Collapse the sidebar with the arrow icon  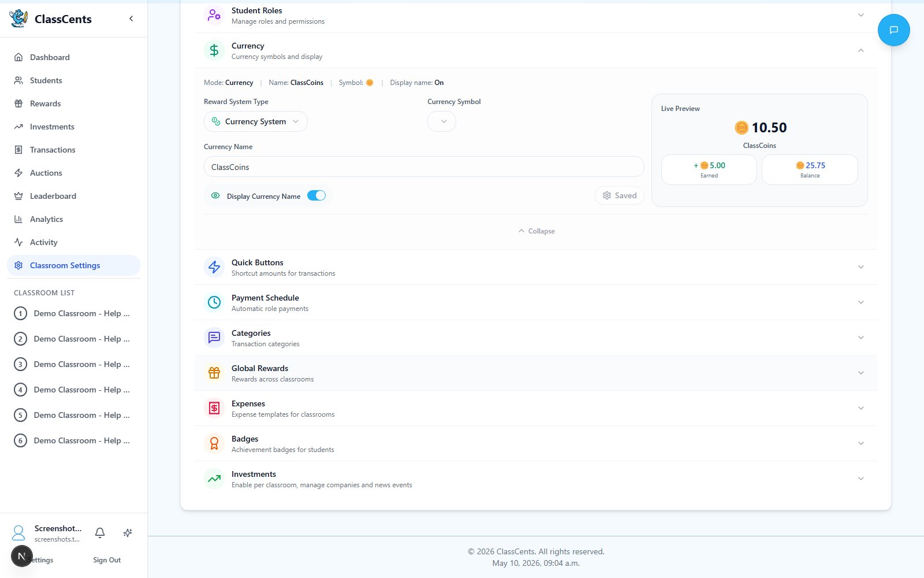click(131, 18)
